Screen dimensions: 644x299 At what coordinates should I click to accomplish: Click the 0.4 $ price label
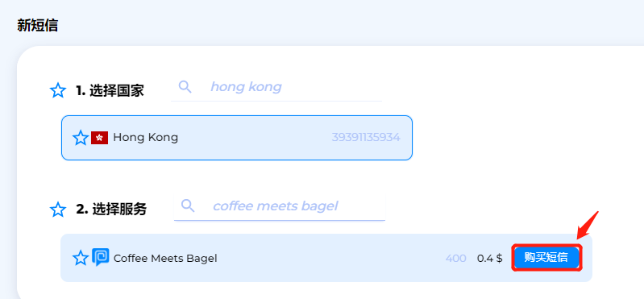pos(489,259)
